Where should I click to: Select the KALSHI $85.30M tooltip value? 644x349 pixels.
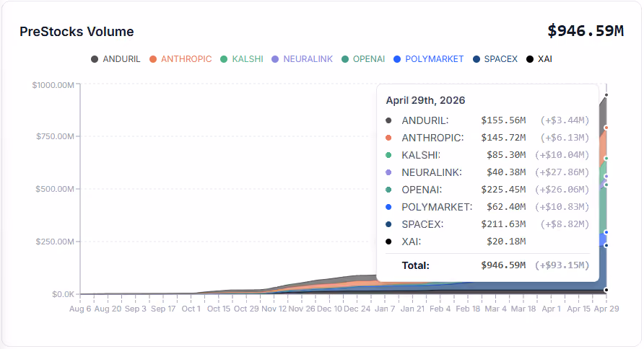coord(506,155)
